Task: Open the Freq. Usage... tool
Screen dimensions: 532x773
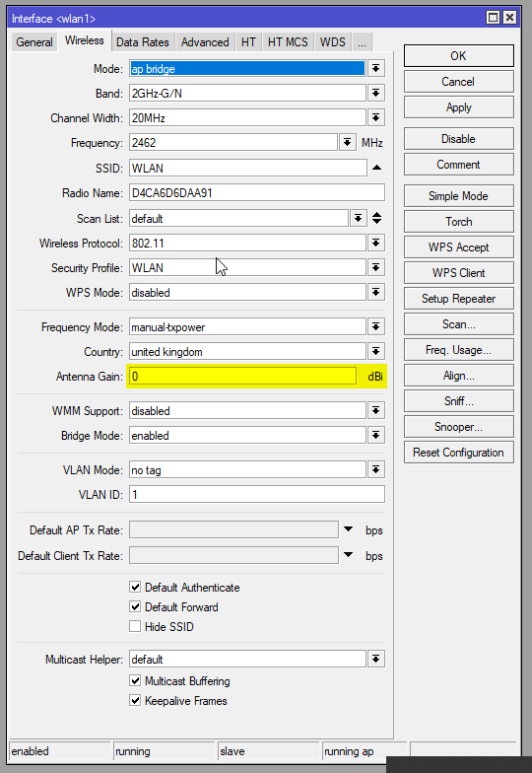Action: [x=459, y=349]
